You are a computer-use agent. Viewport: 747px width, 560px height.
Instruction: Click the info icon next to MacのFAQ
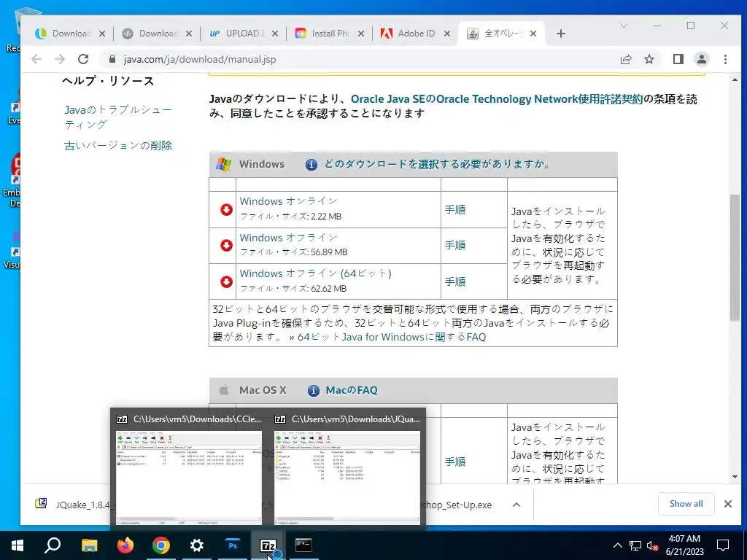[313, 391]
